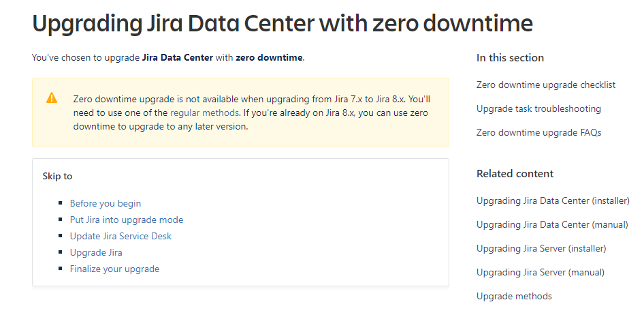Image resolution: width=644 pixels, height=315 pixels.
Task: Click the 'Skip to' panel heading
Action: point(57,176)
